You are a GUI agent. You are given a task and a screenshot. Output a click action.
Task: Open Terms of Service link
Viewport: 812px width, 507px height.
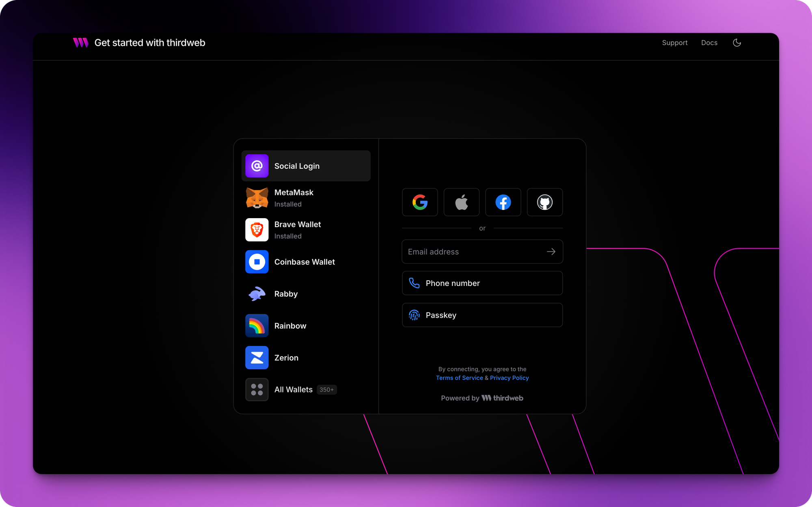click(x=459, y=378)
